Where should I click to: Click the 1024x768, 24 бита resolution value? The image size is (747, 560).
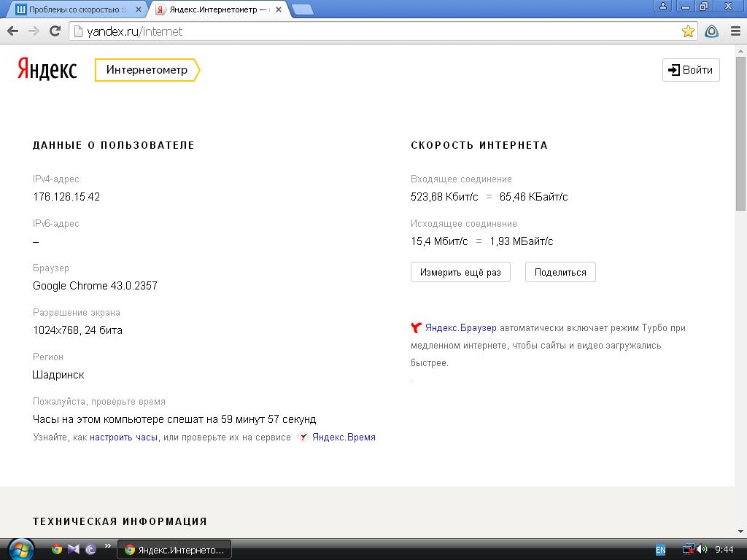pyautogui.click(x=77, y=330)
